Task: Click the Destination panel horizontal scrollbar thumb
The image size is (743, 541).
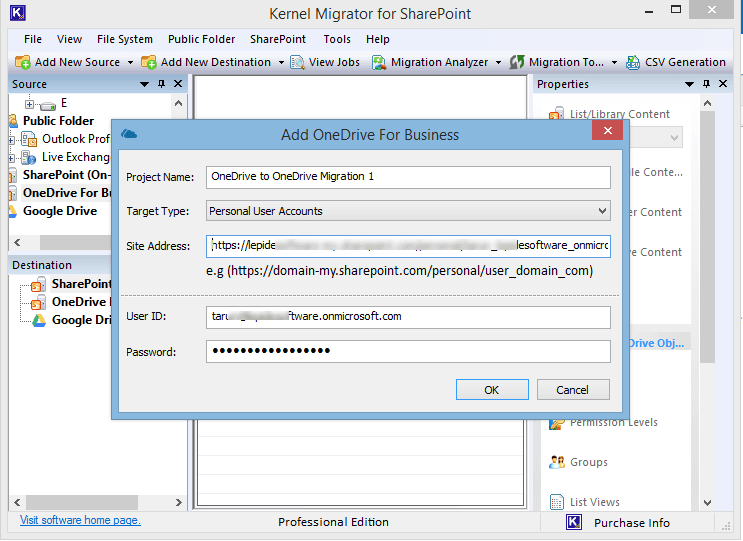Action: [x=82, y=502]
